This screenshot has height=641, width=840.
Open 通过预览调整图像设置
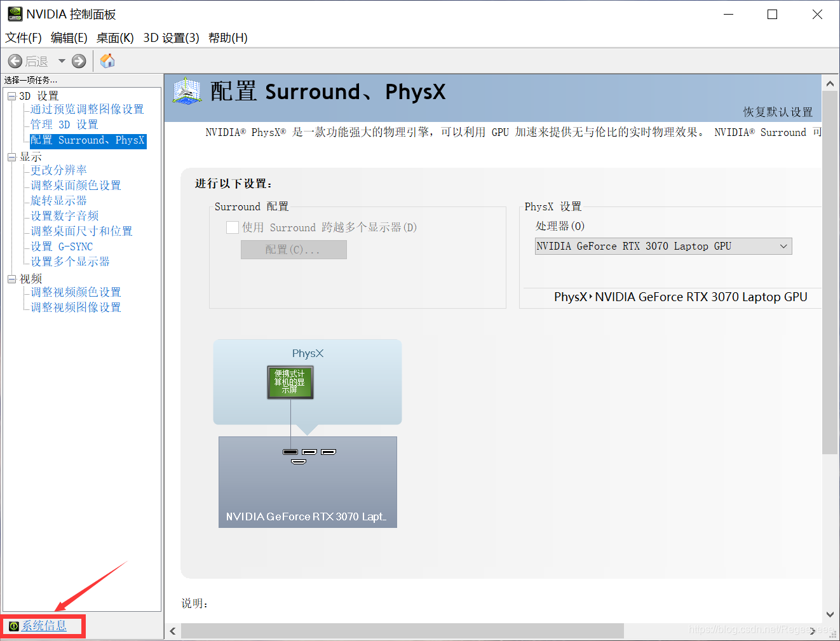coord(88,109)
